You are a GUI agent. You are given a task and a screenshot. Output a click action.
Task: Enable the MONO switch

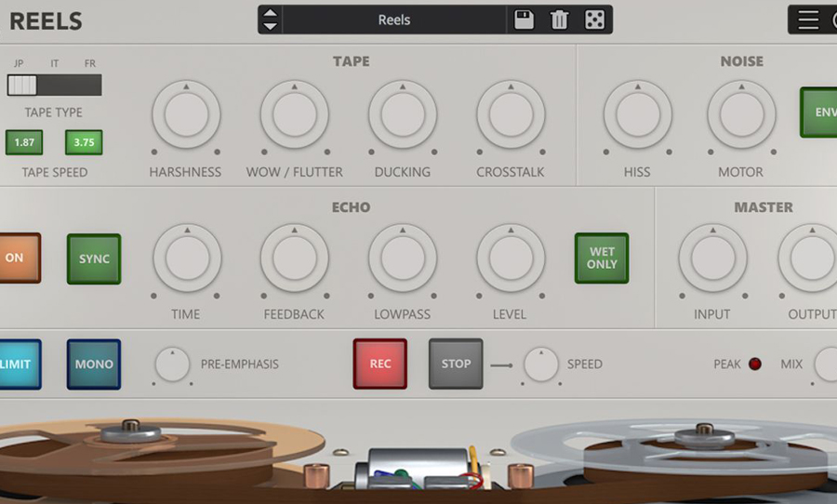(94, 365)
